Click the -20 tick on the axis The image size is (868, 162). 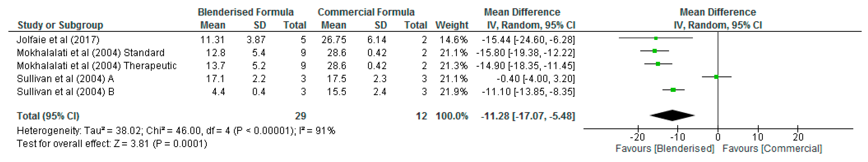click(x=637, y=137)
